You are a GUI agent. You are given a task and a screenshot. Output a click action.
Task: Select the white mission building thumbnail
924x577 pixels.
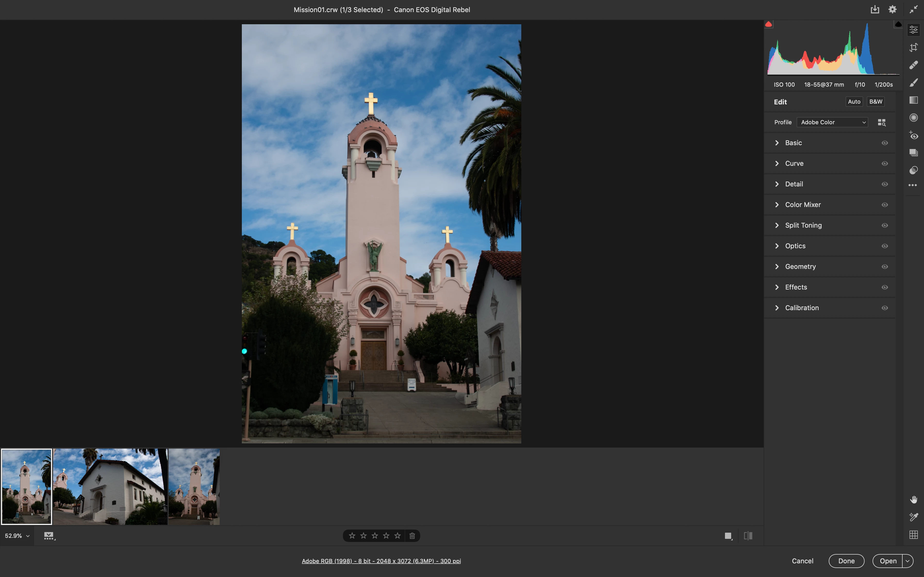coord(110,487)
